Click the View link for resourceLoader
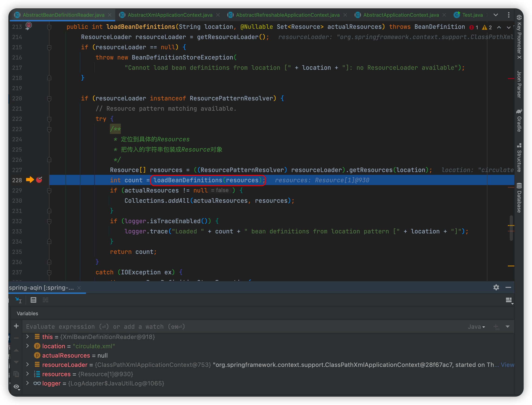Image resolution: width=532 pixels, height=405 pixels. pyautogui.click(x=507, y=365)
